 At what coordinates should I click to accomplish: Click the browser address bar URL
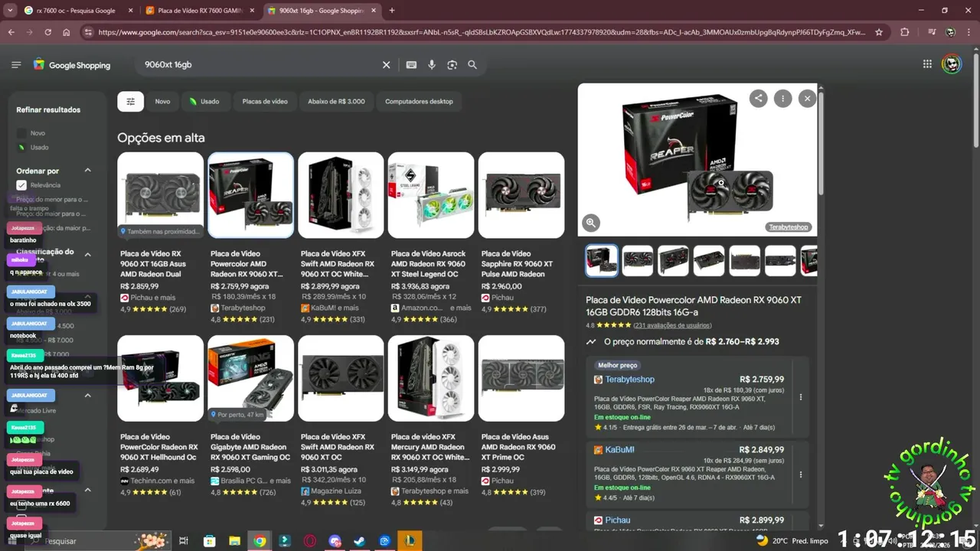tap(482, 32)
